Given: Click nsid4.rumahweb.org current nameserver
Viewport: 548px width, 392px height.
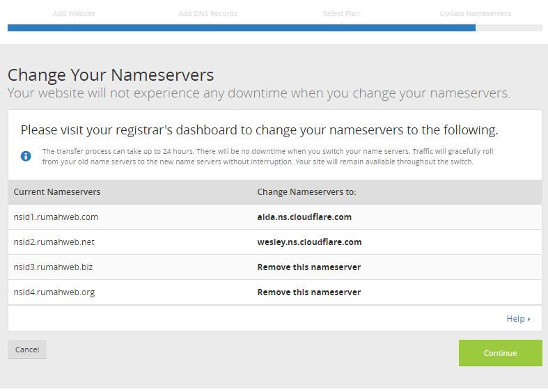Looking at the screenshot, I should pyautogui.click(x=54, y=292).
